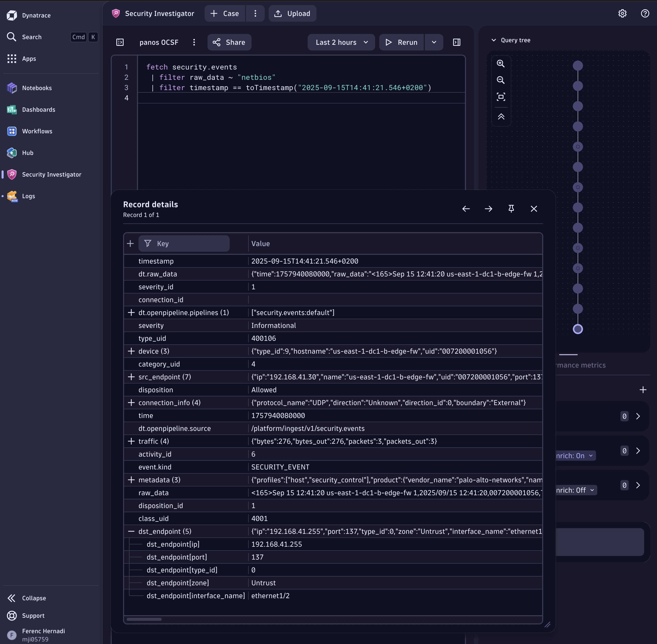Viewport: 657px width, 644px height.
Task: Click the type_uid value 400106
Action: click(264, 338)
